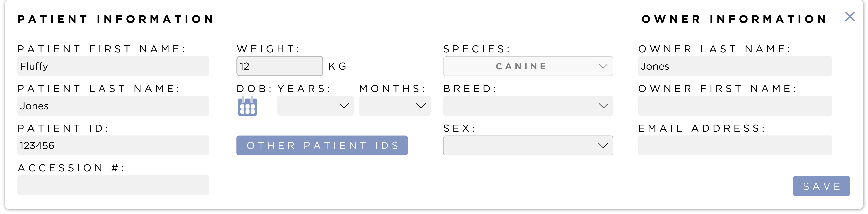The width and height of the screenshot is (868, 214).
Task: Open the Sex selection dropdown
Action: [x=528, y=145]
